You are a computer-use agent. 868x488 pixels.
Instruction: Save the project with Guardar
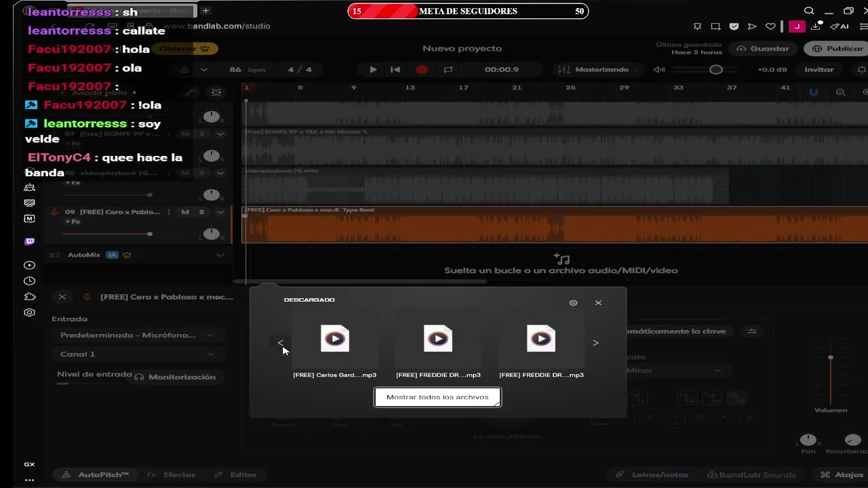[762, 48]
